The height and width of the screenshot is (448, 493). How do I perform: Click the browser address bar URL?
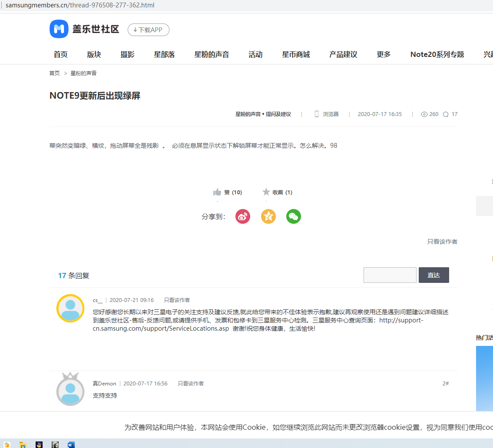click(80, 5)
